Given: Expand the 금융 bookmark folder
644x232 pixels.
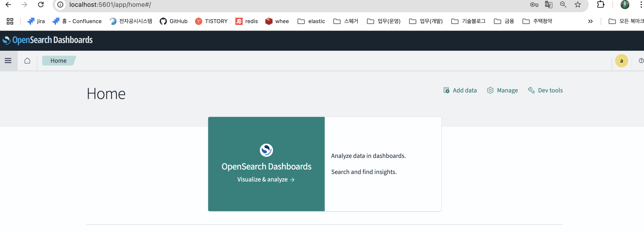Looking at the screenshot, I should coord(504,21).
